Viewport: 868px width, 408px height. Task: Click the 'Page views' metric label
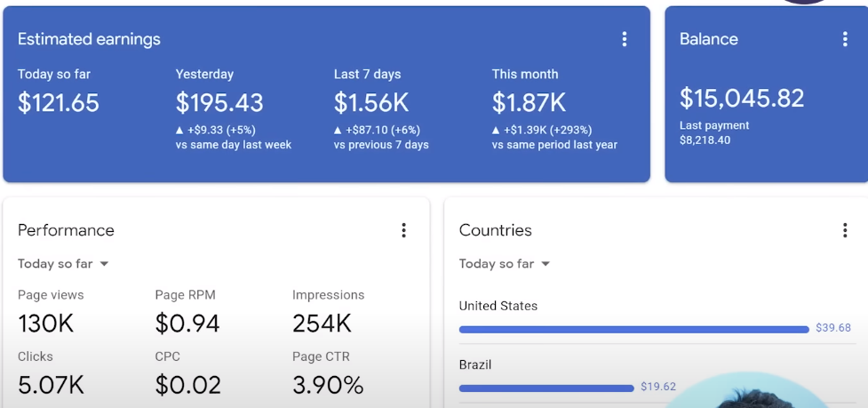tap(51, 295)
